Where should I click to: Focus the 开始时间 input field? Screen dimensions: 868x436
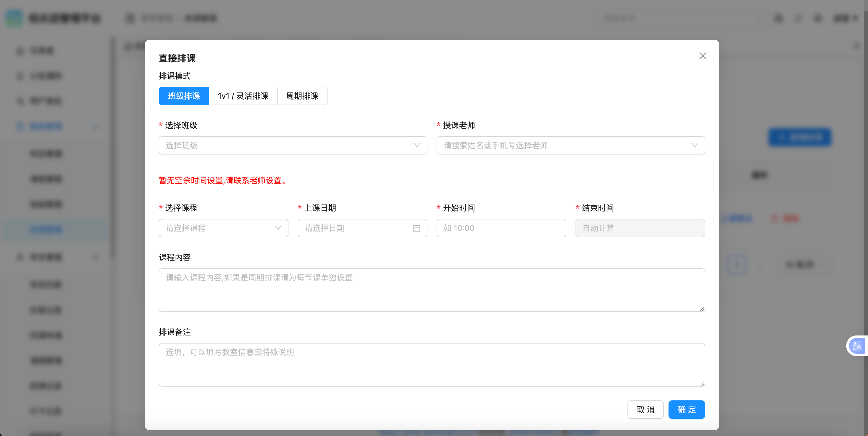pos(501,228)
